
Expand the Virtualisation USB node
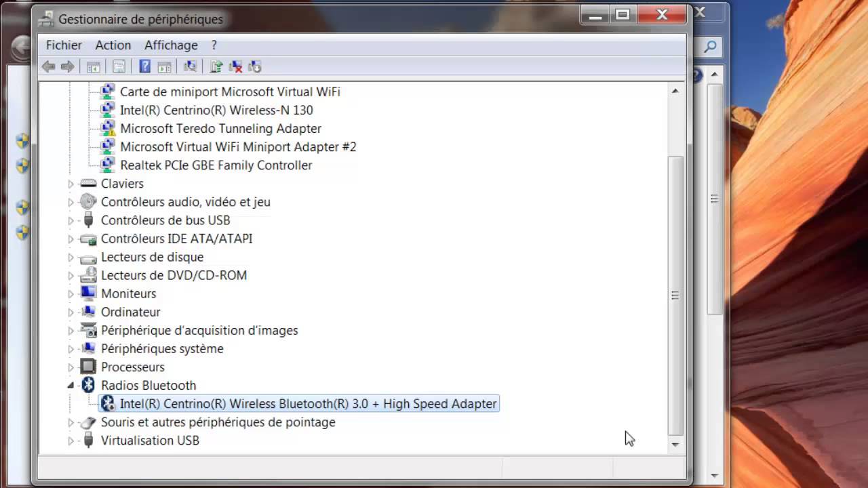tap(71, 441)
